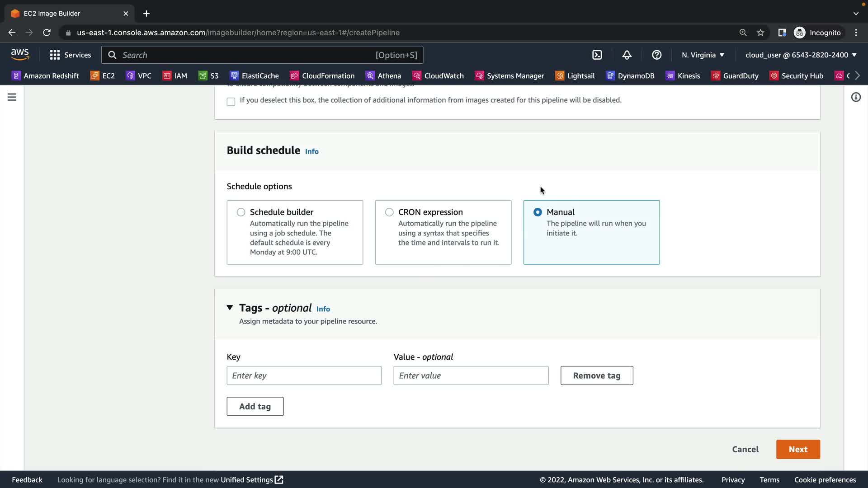Open the notifications bell
This screenshot has height=488, width=868.
pos(627,55)
